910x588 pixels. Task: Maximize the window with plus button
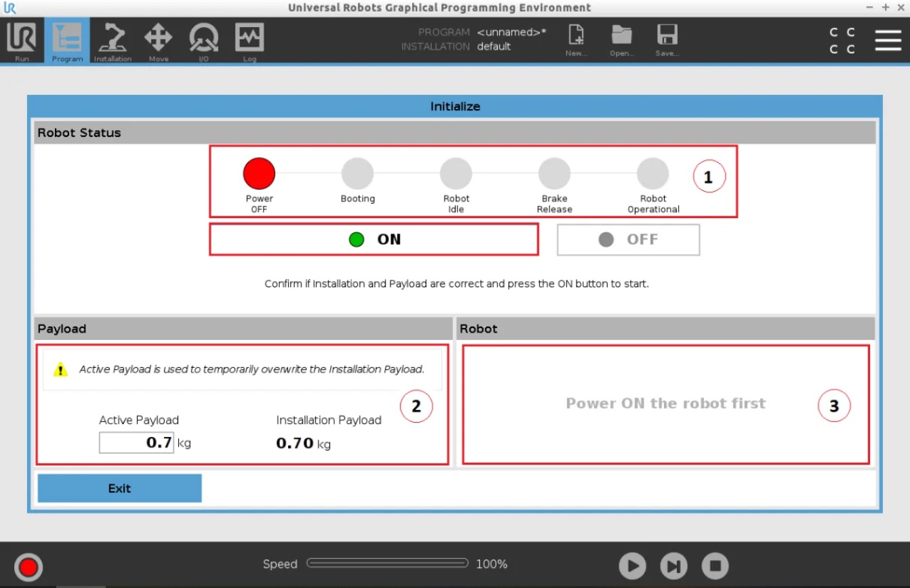[886, 7]
